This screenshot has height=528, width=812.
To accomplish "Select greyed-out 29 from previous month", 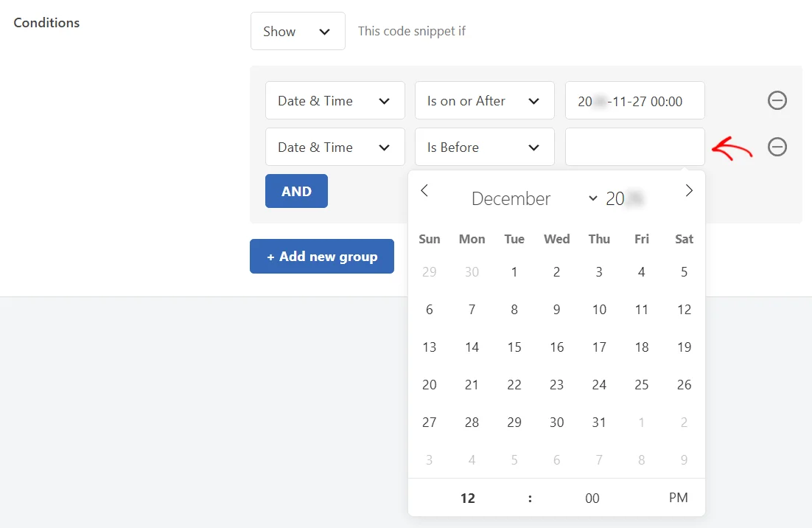I will 430,272.
